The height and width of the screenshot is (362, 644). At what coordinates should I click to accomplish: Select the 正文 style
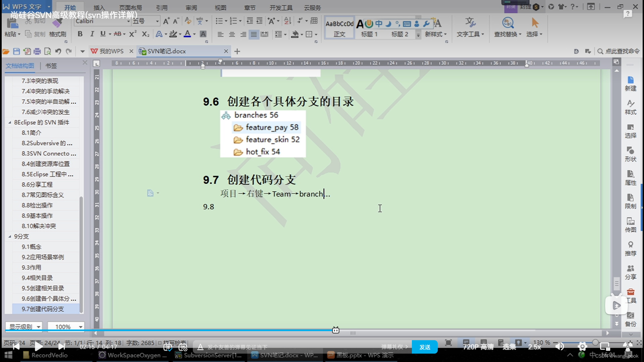(339, 28)
